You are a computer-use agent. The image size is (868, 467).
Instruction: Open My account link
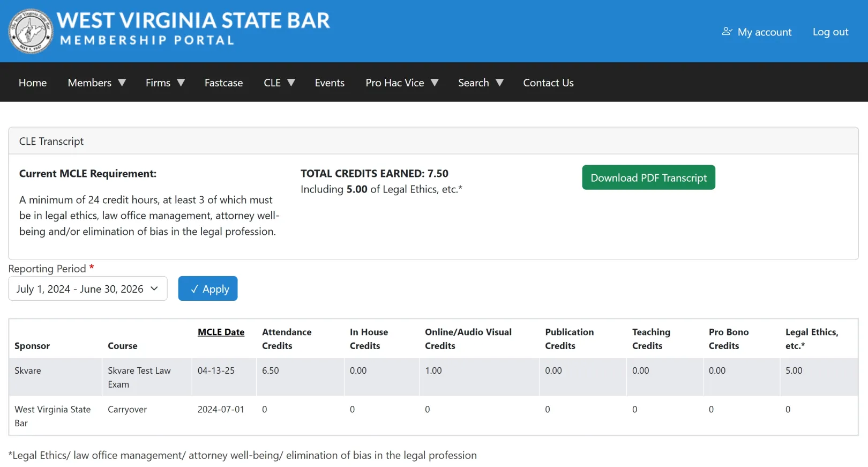pyautogui.click(x=764, y=32)
